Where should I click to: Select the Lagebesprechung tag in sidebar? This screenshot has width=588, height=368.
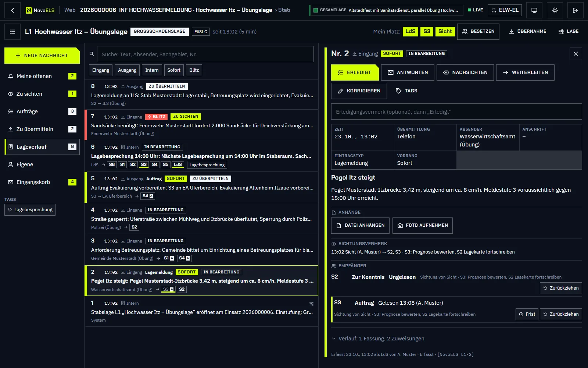point(30,210)
